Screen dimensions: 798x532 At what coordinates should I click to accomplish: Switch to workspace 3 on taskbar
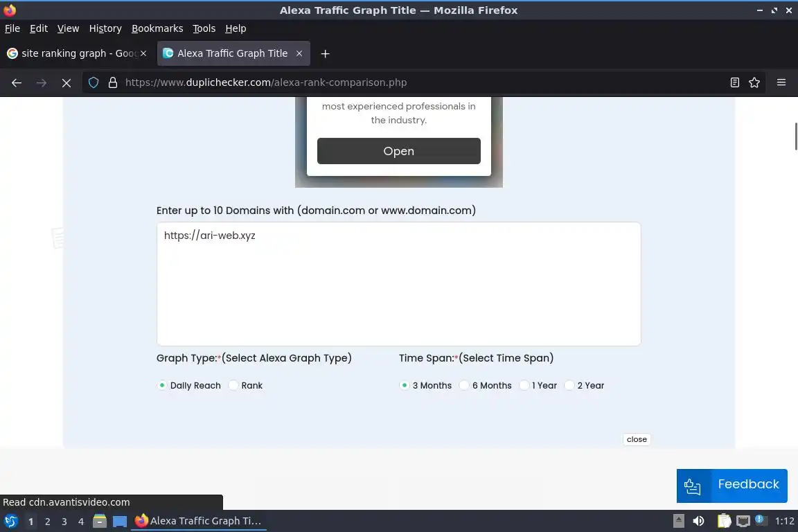pyautogui.click(x=64, y=522)
